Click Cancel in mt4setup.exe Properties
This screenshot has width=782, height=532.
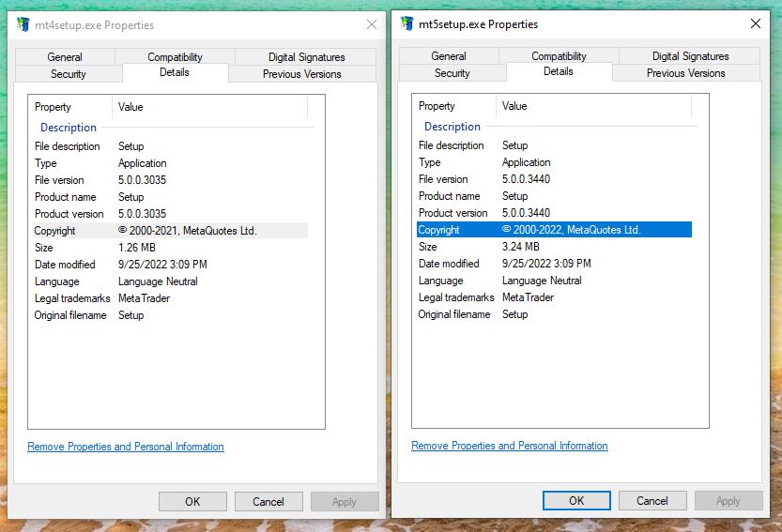(x=268, y=502)
